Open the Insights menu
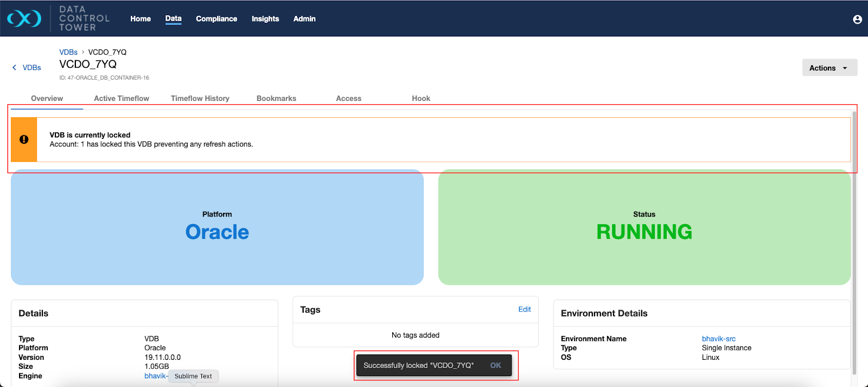868x387 pixels. (x=265, y=19)
